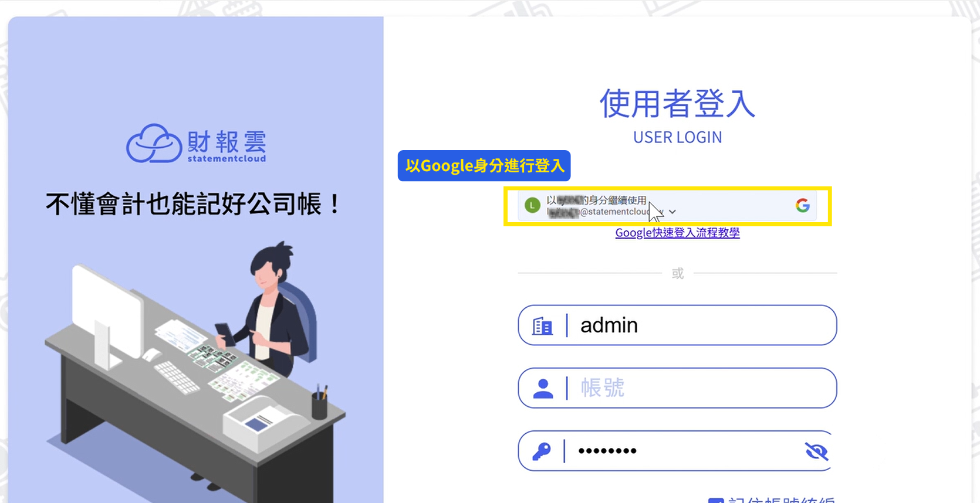The width and height of the screenshot is (980, 503).
Task: Toggle password visibility with eye icon
Action: (x=816, y=451)
